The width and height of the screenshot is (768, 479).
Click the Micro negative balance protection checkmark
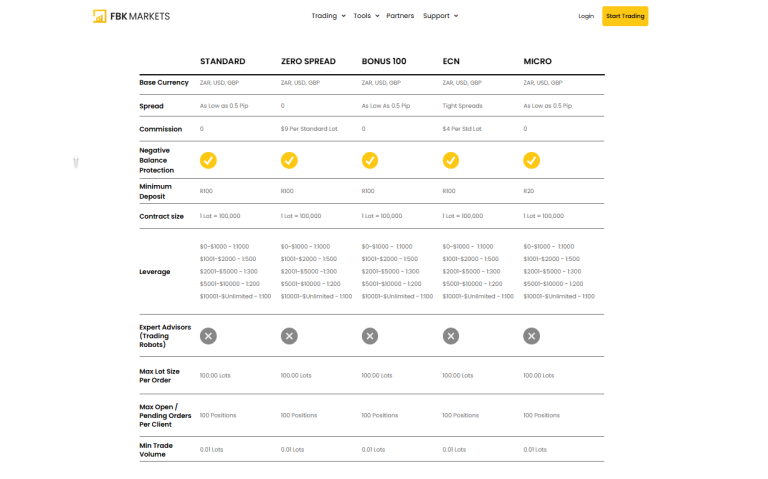[532, 160]
